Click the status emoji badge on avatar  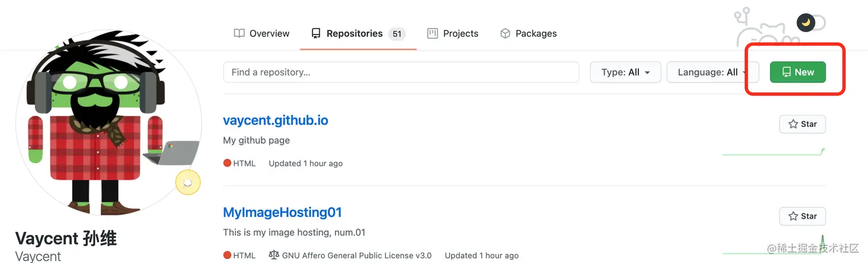188,183
